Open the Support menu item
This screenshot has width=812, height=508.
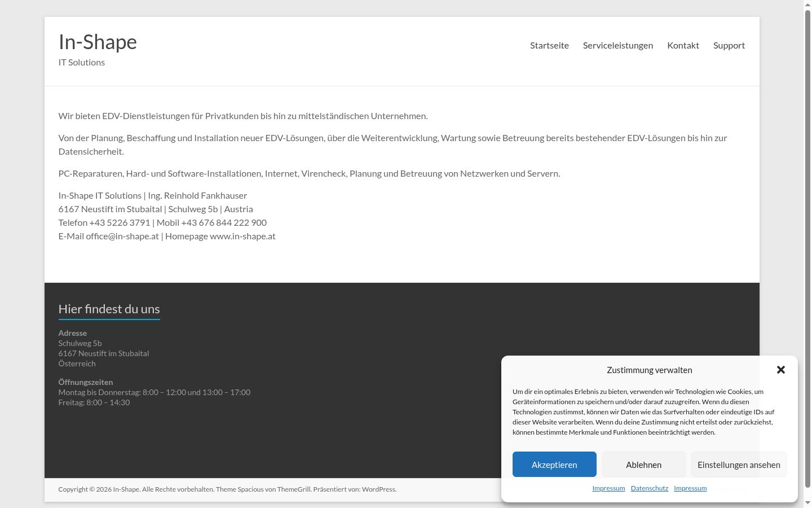pyautogui.click(x=729, y=45)
